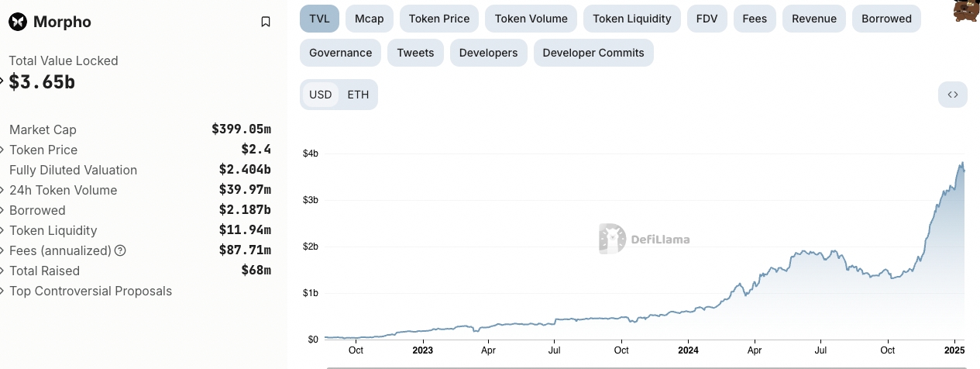Select the TVL metric tab
This screenshot has height=369, width=980.
[319, 19]
